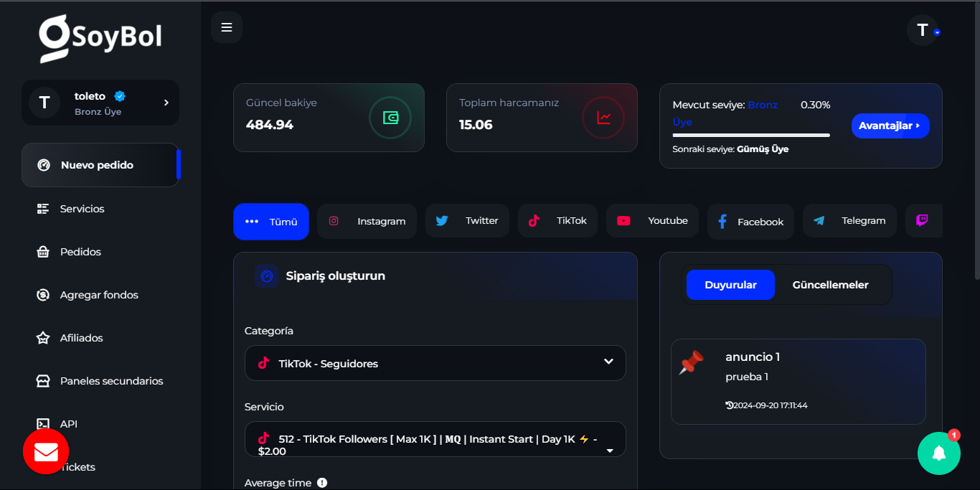Image resolution: width=980 pixels, height=490 pixels.
Task: Open the green notification bell
Action: (x=938, y=453)
